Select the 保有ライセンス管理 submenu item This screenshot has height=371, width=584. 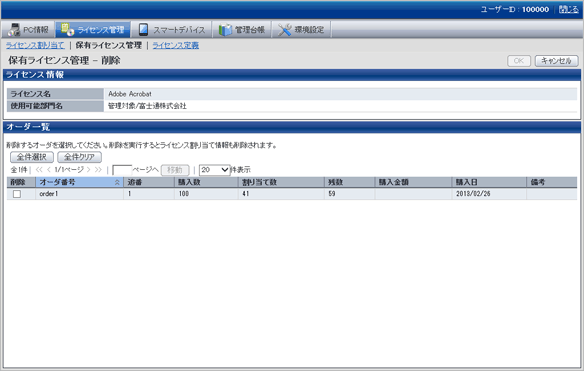point(108,45)
